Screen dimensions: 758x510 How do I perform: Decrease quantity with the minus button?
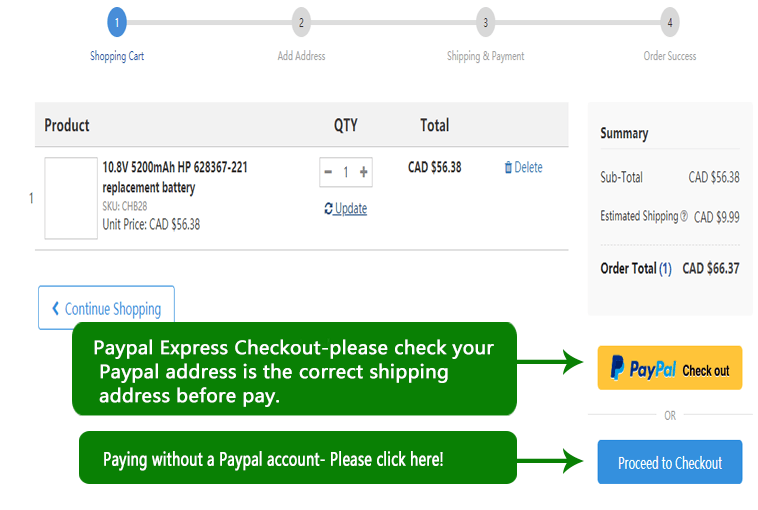tap(328, 172)
